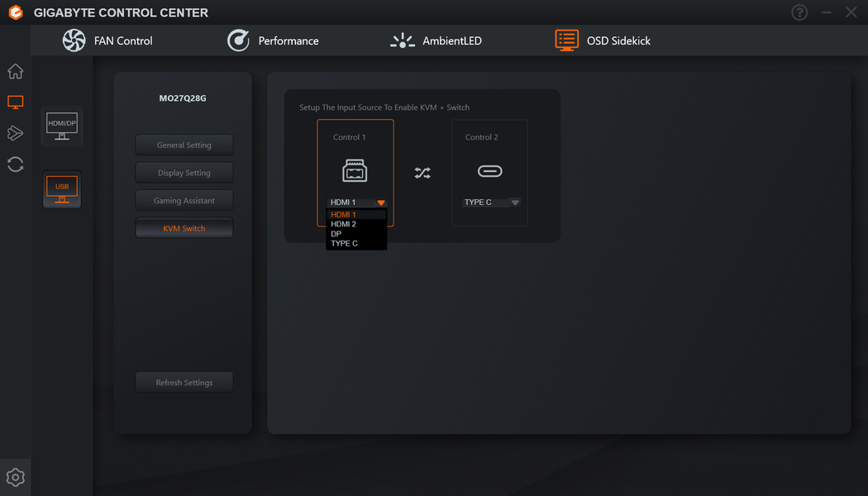Click the Control 1 HDMI port icon

pos(355,170)
